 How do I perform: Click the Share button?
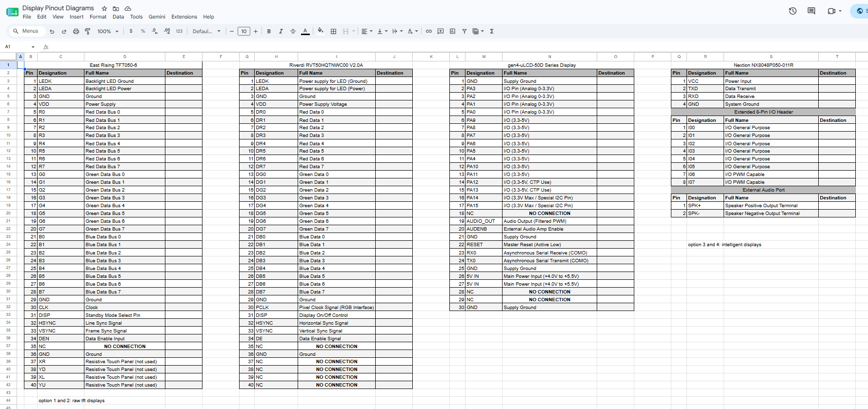click(x=860, y=11)
